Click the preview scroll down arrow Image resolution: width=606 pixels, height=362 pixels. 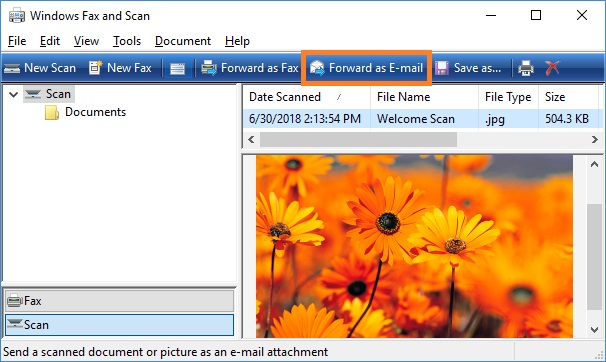(x=594, y=329)
